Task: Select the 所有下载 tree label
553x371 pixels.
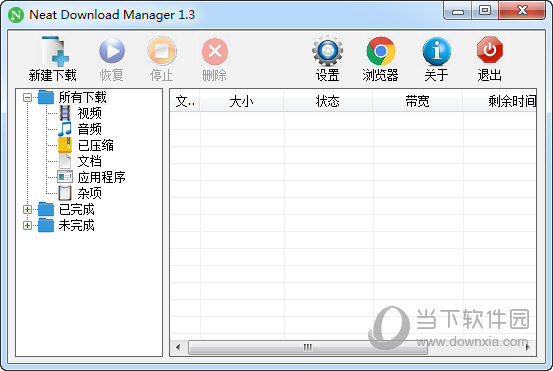Action: [83, 97]
